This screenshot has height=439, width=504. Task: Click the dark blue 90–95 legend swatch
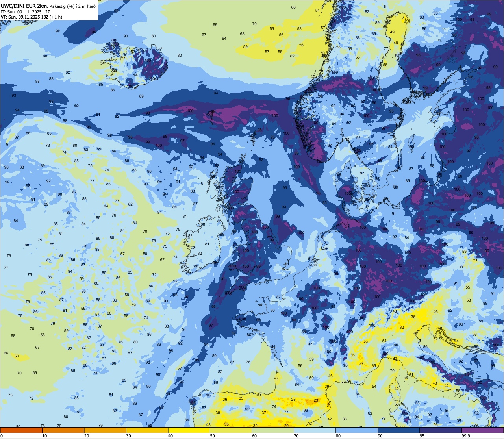click(398, 430)
